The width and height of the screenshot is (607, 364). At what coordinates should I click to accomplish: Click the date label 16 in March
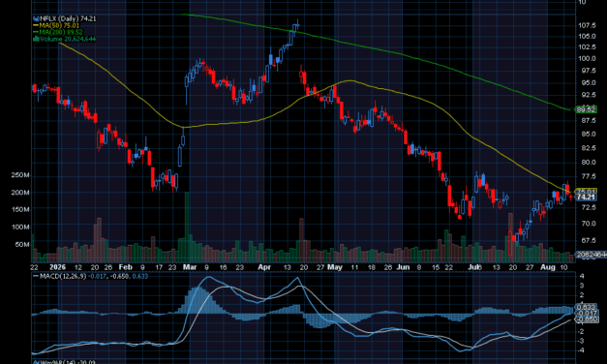point(223,267)
